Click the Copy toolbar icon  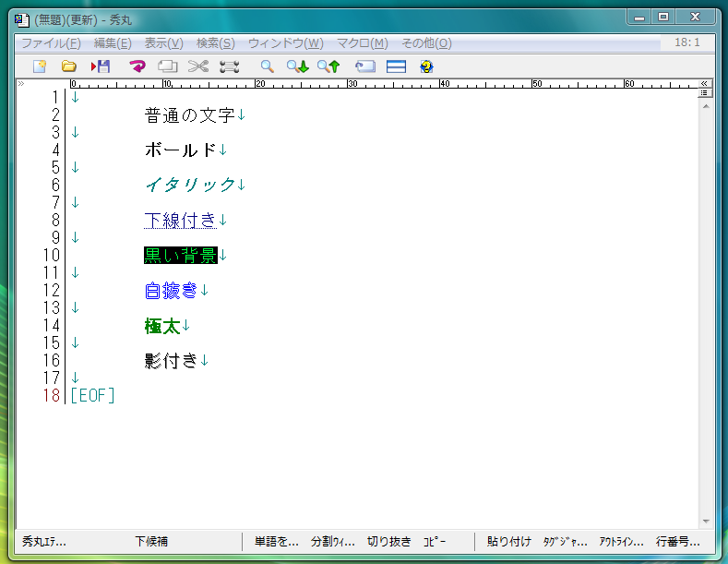pyautogui.click(x=168, y=66)
